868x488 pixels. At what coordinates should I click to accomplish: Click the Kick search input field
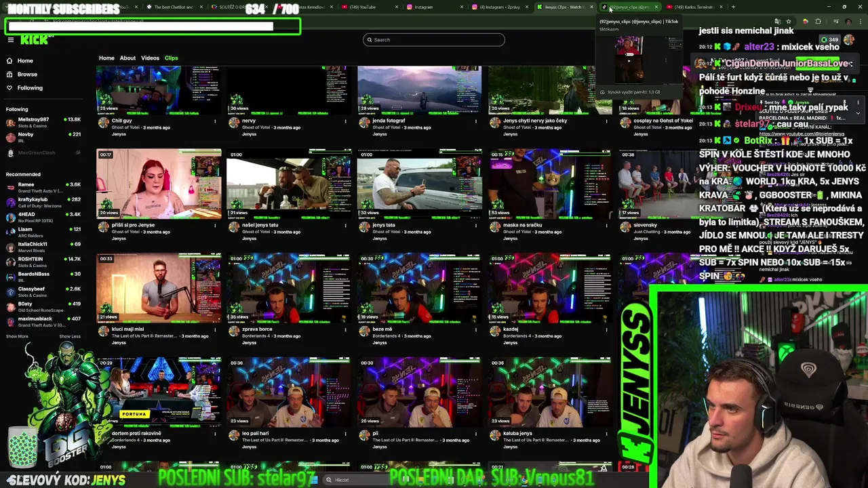[434, 40]
